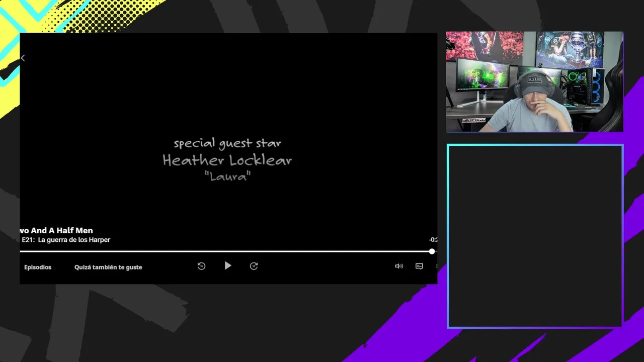Click the episode title La guerra de los Harper
Image resolution: width=644 pixels, height=362 pixels.
pyautogui.click(x=74, y=240)
